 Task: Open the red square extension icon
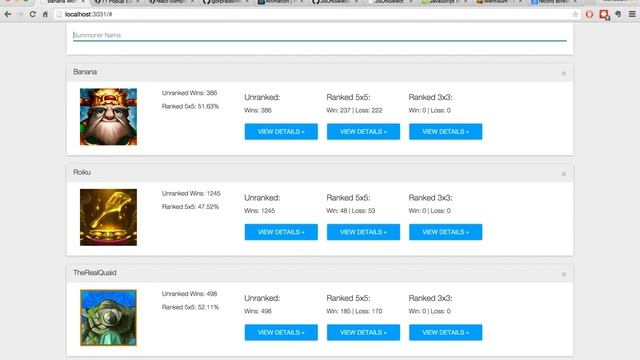tap(604, 15)
